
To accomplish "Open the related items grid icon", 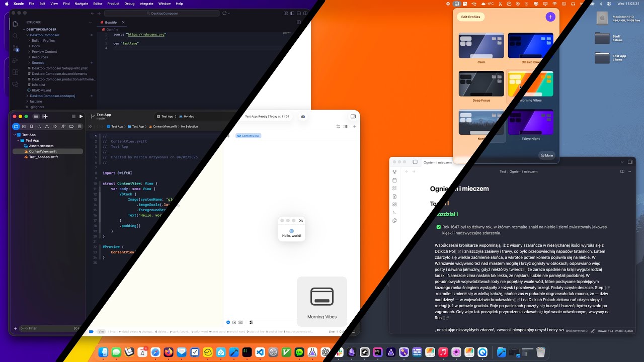I will tap(91, 127).
